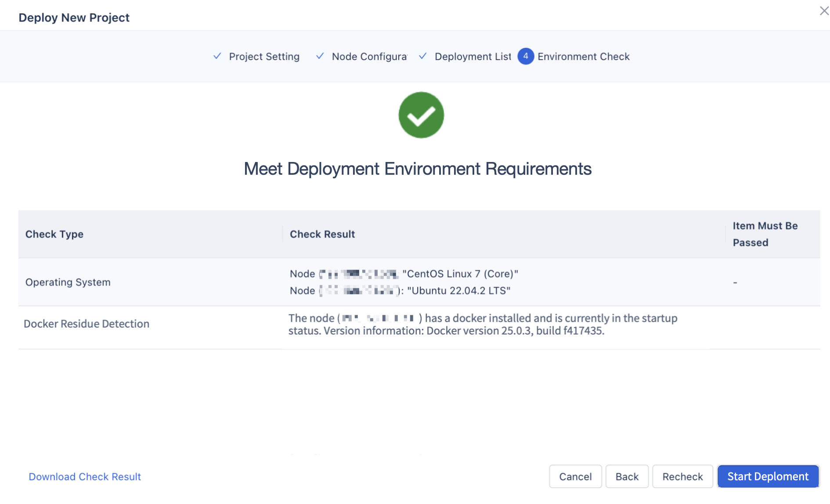Click the Deployment List checkmark icon
Screen dimensions: 830x504
422,56
